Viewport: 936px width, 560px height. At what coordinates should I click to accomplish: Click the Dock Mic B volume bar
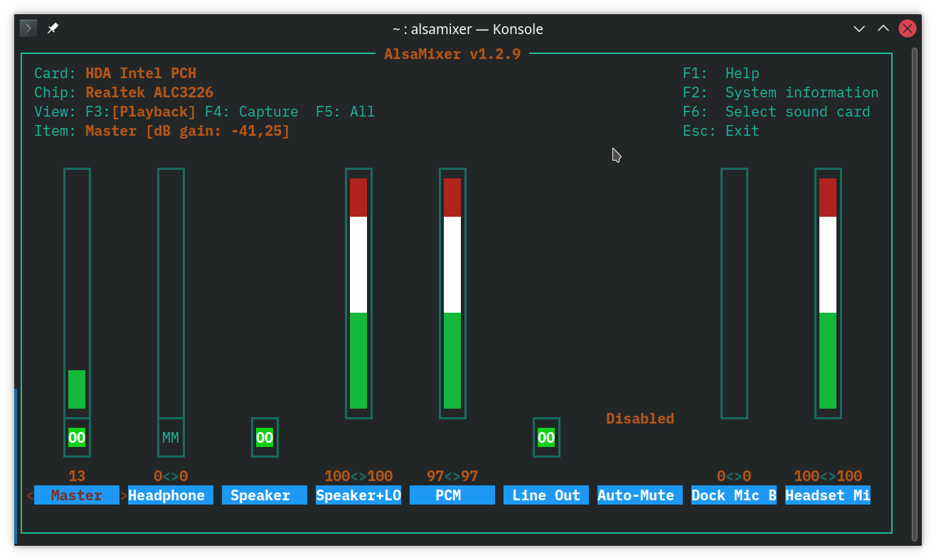734,293
